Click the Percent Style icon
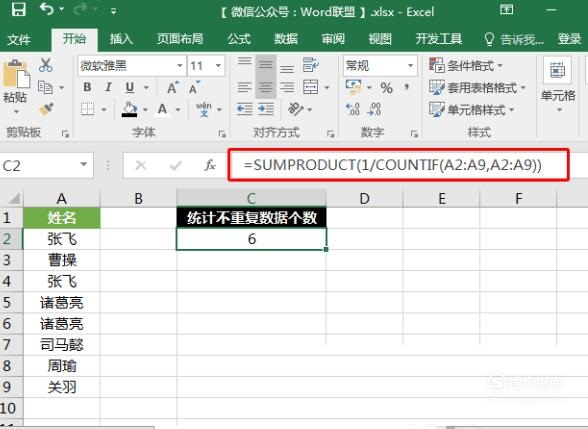Screen dimensions: 588x429 click(x=386, y=88)
